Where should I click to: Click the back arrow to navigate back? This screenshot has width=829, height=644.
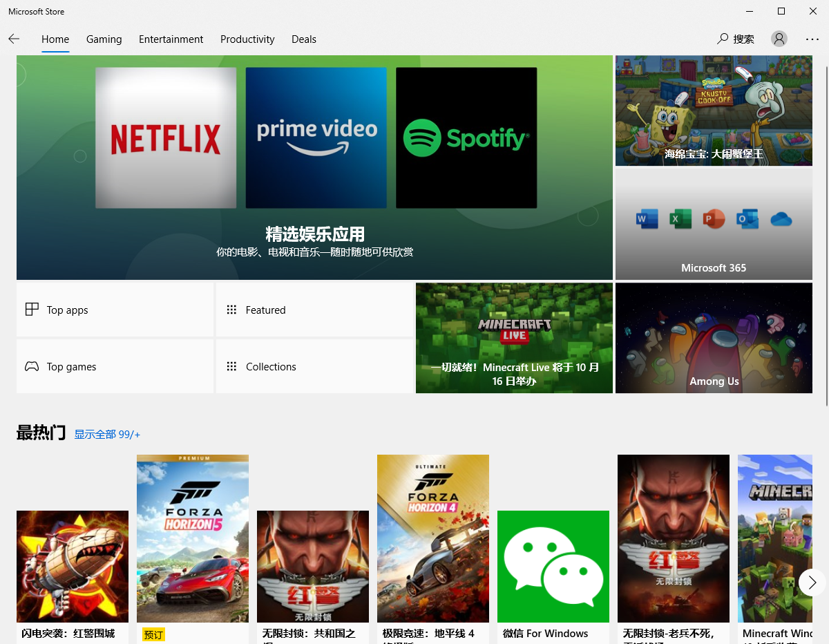tap(14, 39)
